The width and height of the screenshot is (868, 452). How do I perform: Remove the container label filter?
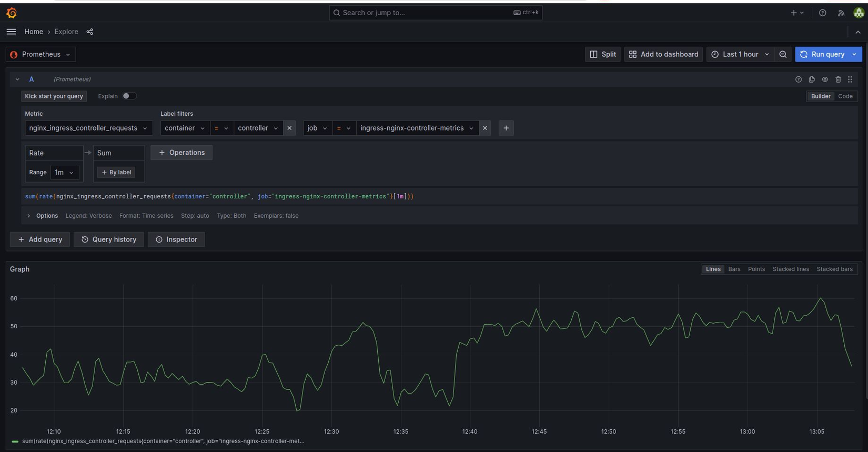click(x=289, y=128)
